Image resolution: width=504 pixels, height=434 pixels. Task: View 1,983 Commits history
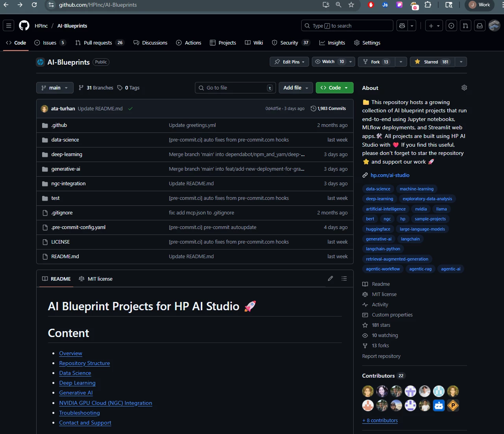tap(328, 108)
